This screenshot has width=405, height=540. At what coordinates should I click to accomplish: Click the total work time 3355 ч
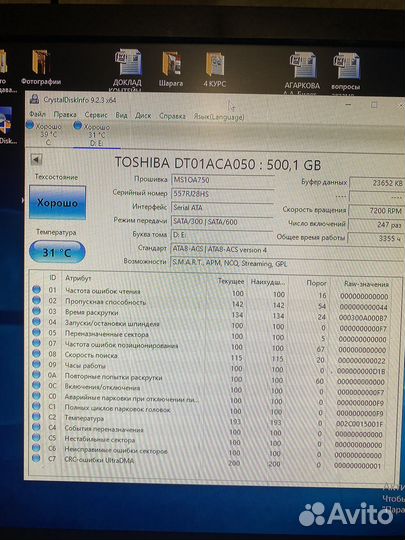[375, 238]
